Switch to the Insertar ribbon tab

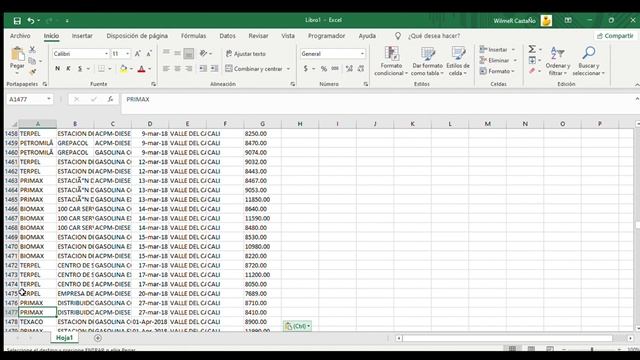(82, 36)
